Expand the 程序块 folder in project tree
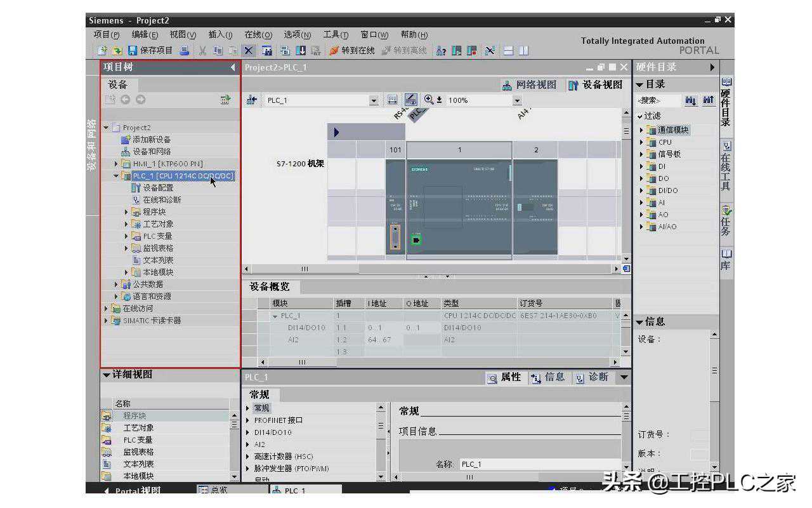 click(127, 212)
